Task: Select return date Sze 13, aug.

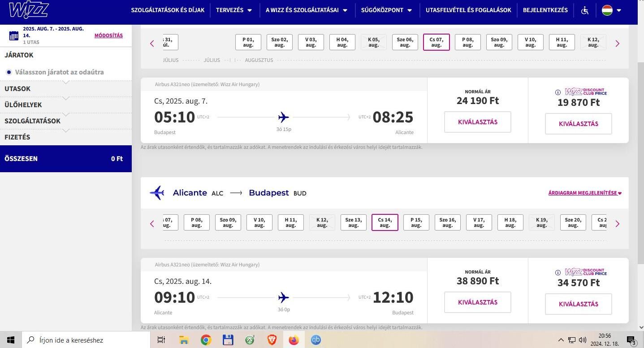Action: tap(354, 222)
